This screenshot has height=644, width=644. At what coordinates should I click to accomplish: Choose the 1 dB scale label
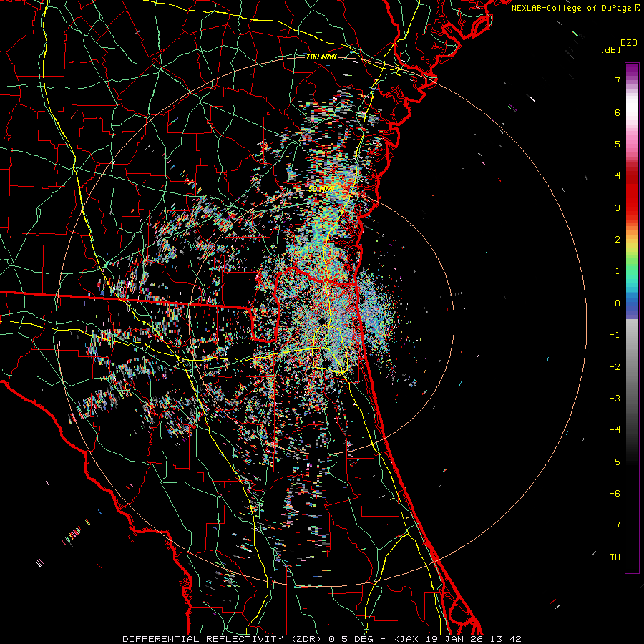(x=618, y=271)
